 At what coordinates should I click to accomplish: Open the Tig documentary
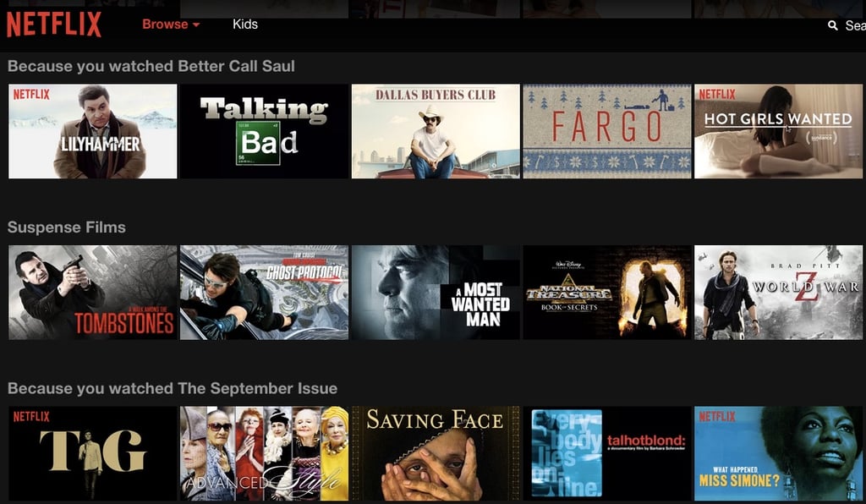[x=93, y=454]
